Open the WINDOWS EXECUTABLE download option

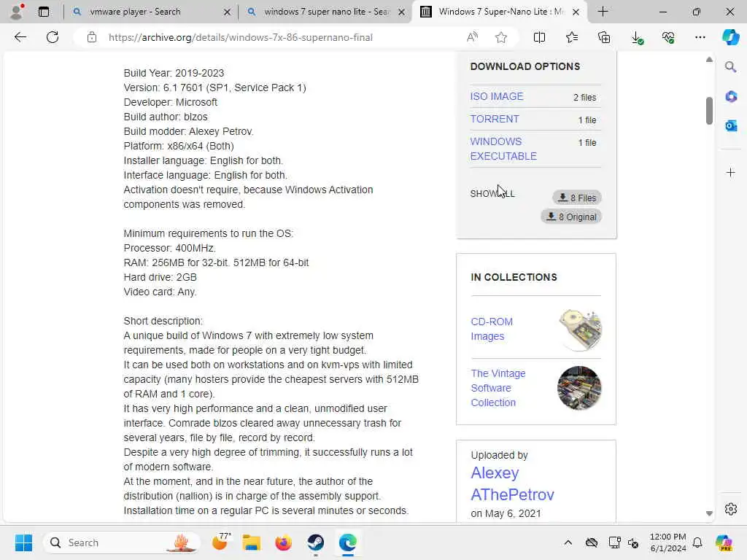pos(503,149)
